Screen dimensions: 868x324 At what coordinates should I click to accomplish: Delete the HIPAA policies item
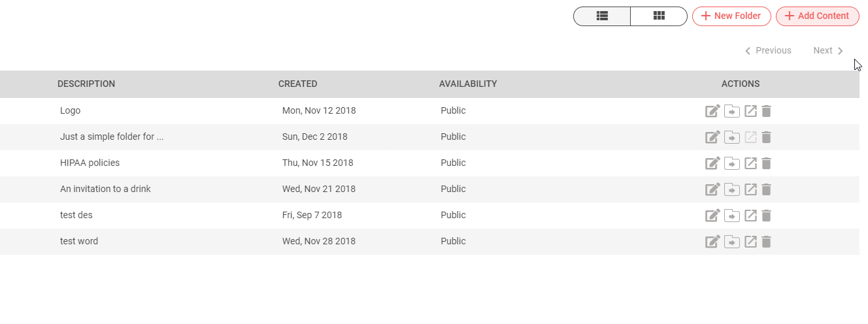coord(767,163)
